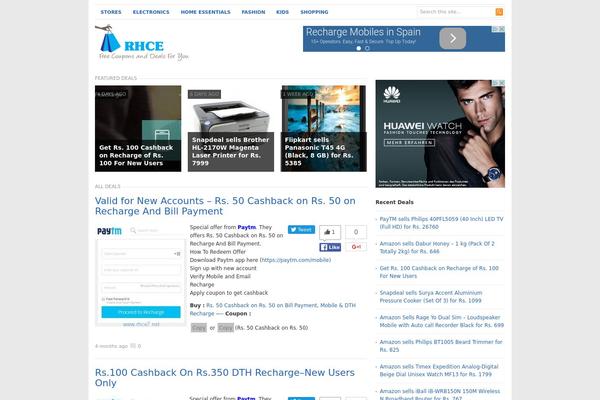
Task: Open Amazon sells iBall Wireless Router deal
Action: coord(440,394)
